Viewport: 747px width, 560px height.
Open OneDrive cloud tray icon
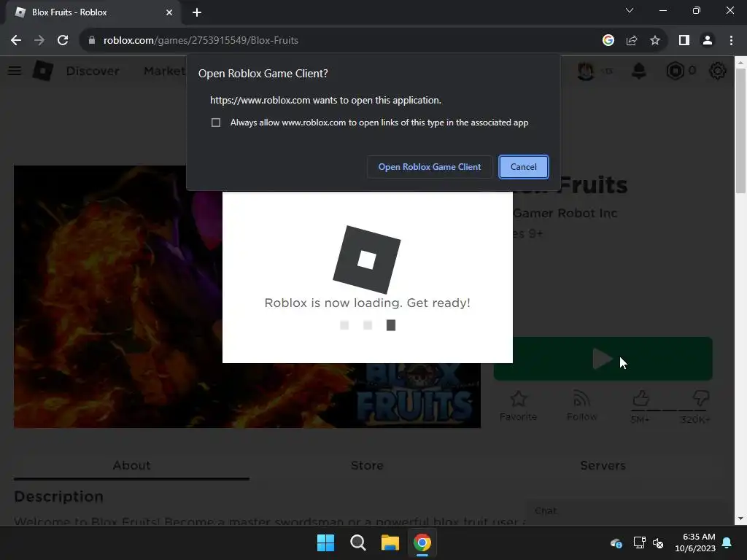point(616,542)
